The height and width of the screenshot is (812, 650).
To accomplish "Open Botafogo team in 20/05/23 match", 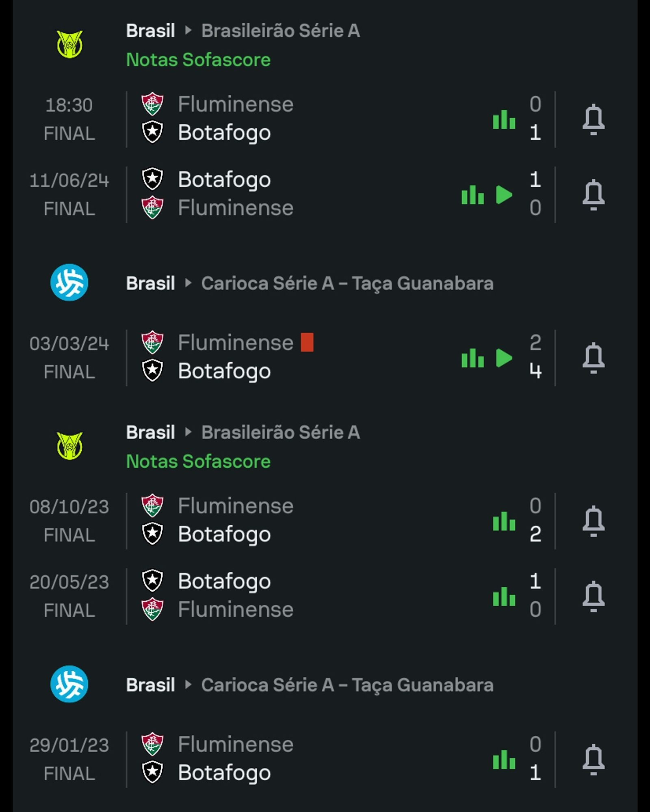I will click(224, 581).
